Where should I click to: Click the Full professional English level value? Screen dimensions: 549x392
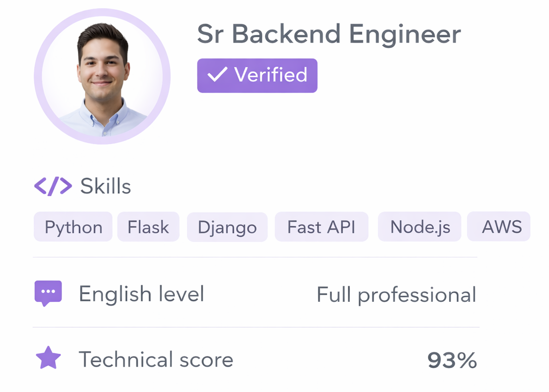pos(396,294)
